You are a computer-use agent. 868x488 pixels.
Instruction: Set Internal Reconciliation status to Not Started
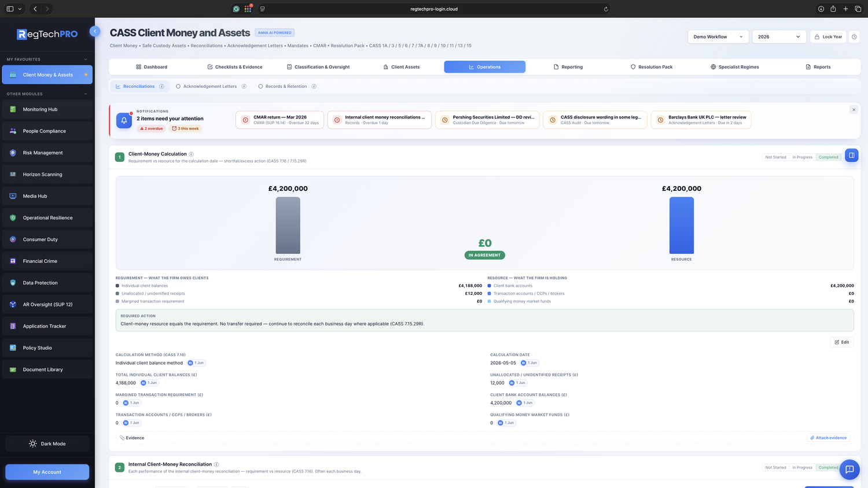coord(776,468)
